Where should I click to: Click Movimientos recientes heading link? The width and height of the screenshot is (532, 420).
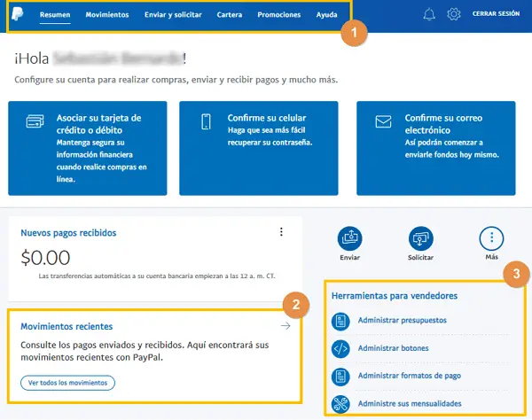(x=66, y=326)
